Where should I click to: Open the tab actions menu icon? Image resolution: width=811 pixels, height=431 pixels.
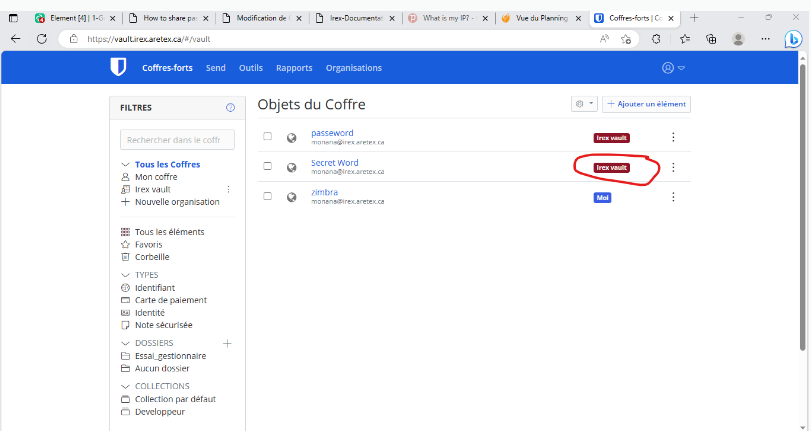tap(13, 18)
